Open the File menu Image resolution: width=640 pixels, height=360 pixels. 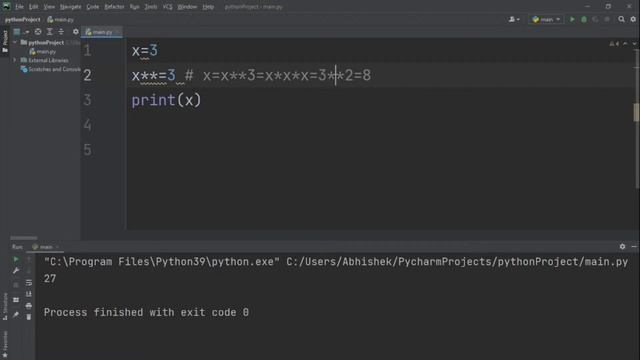pos(19,7)
